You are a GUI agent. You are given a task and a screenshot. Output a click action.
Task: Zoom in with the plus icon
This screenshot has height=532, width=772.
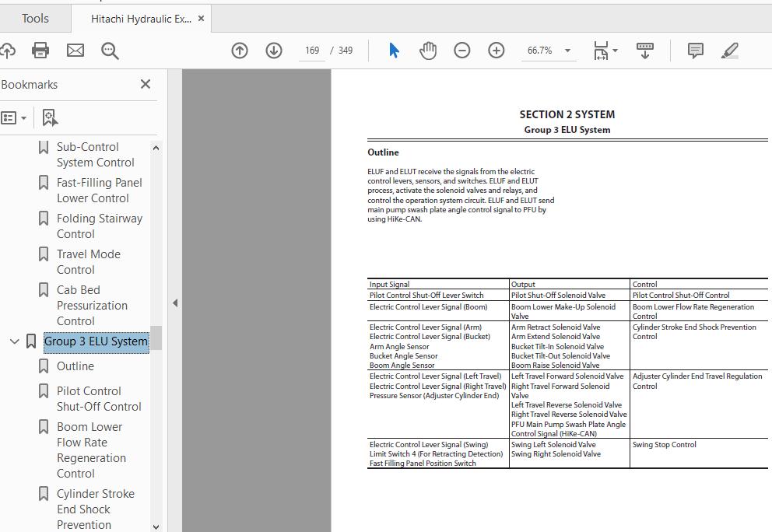pyautogui.click(x=497, y=51)
